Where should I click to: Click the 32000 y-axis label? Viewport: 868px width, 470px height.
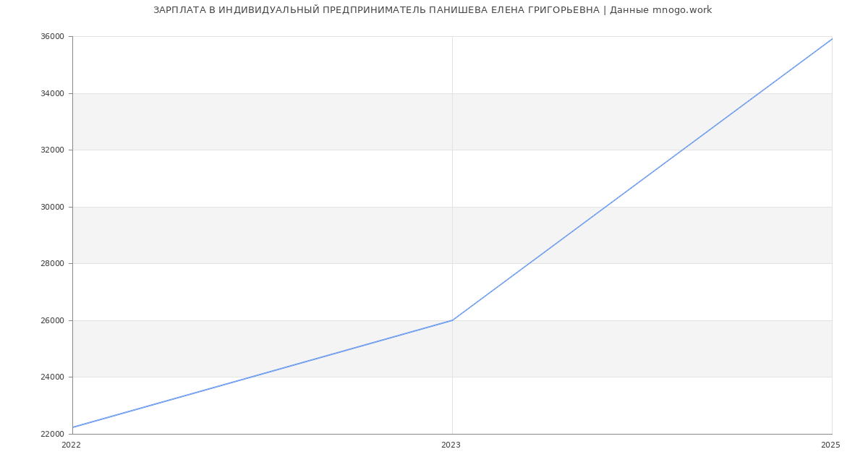pos(51,150)
